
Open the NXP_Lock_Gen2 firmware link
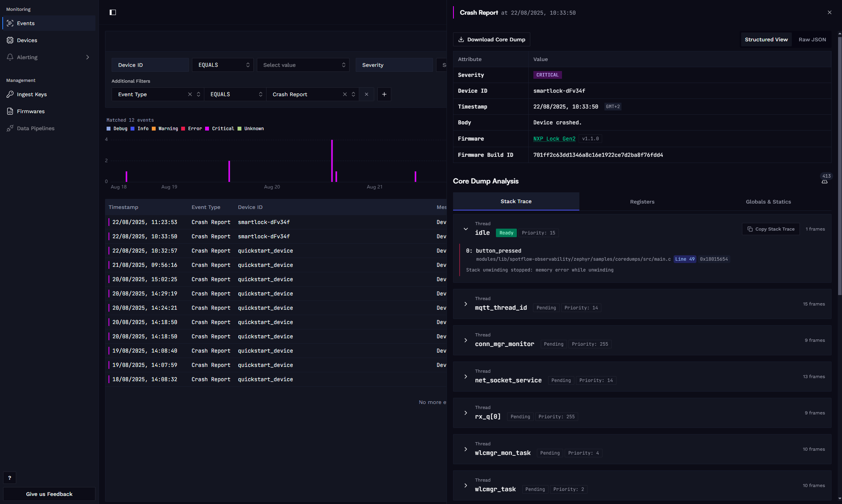554,139
